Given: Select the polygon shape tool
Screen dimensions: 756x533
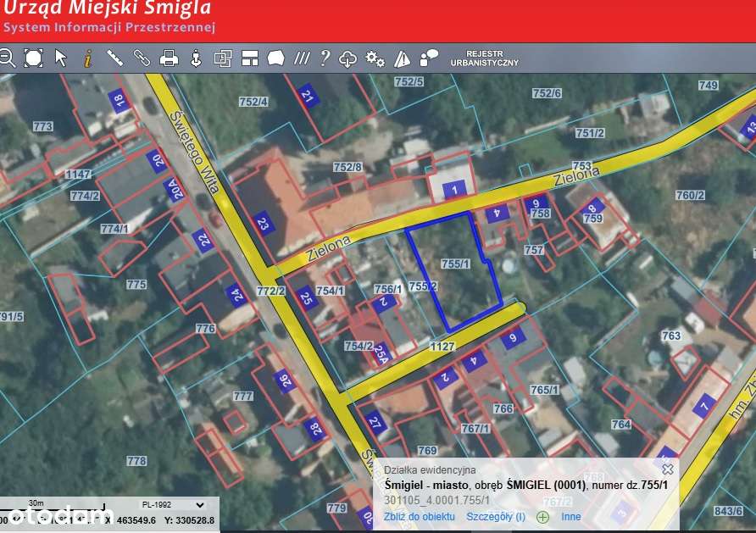Looking at the screenshot, I should [275, 58].
